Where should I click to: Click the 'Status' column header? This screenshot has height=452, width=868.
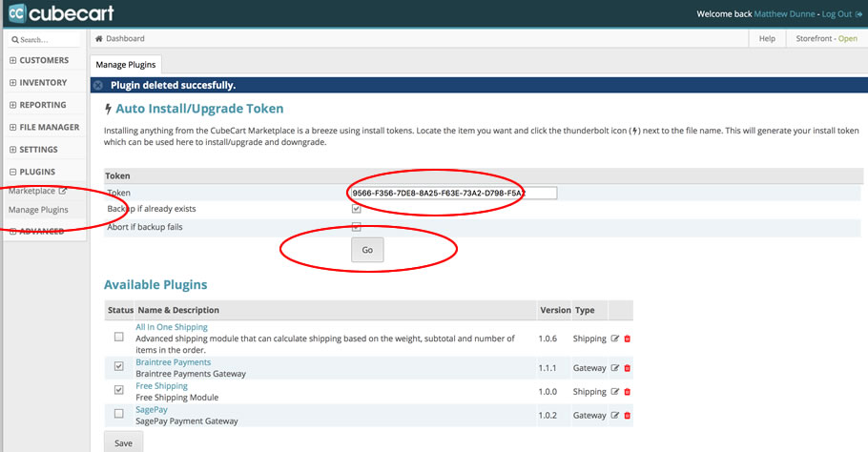coord(120,310)
